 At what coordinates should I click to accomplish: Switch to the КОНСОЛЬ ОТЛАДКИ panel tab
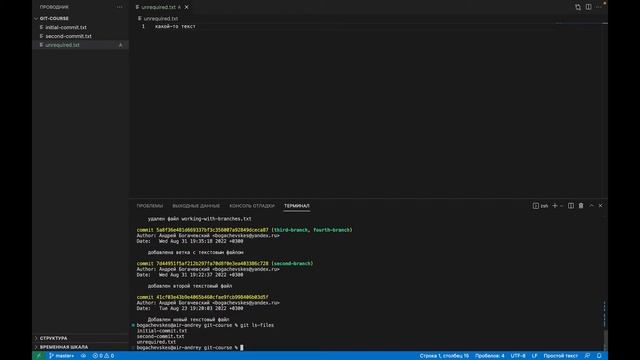pos(252,206)
